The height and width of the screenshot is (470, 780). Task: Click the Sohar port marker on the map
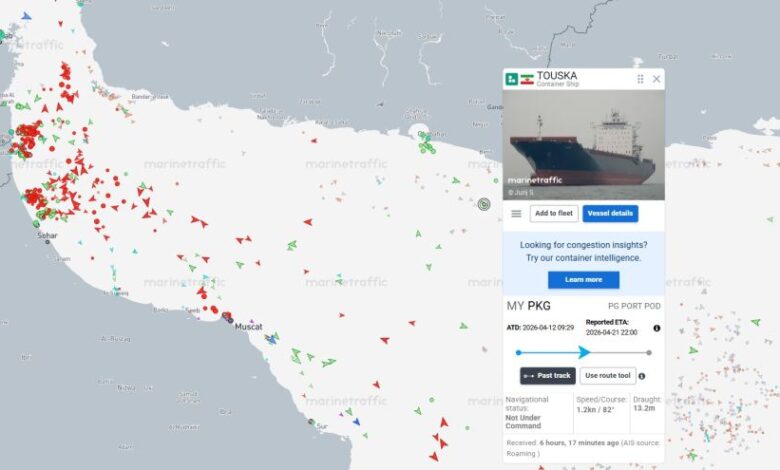(47, 242)
